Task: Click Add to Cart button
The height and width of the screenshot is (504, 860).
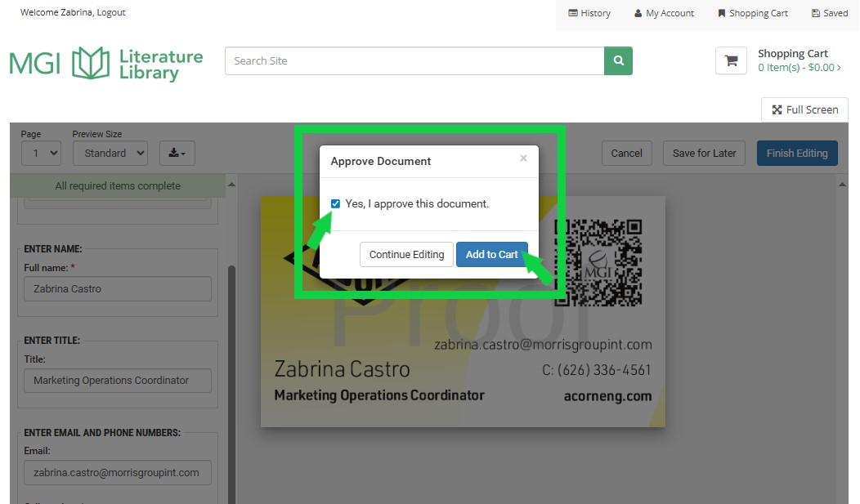Action: click(x=492, y=255)
